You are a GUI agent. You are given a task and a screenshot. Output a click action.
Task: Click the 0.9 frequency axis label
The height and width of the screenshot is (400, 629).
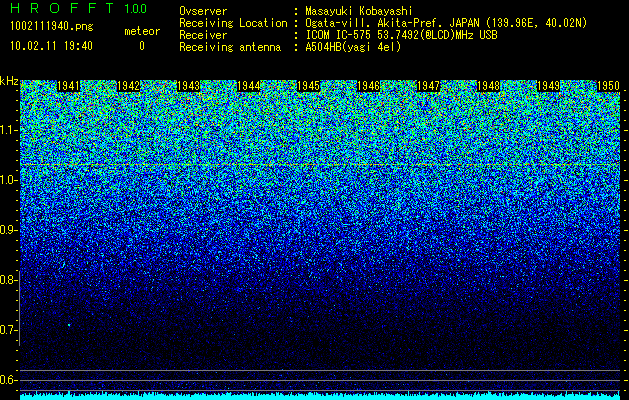pyautogui.click(x=8, y=230)
